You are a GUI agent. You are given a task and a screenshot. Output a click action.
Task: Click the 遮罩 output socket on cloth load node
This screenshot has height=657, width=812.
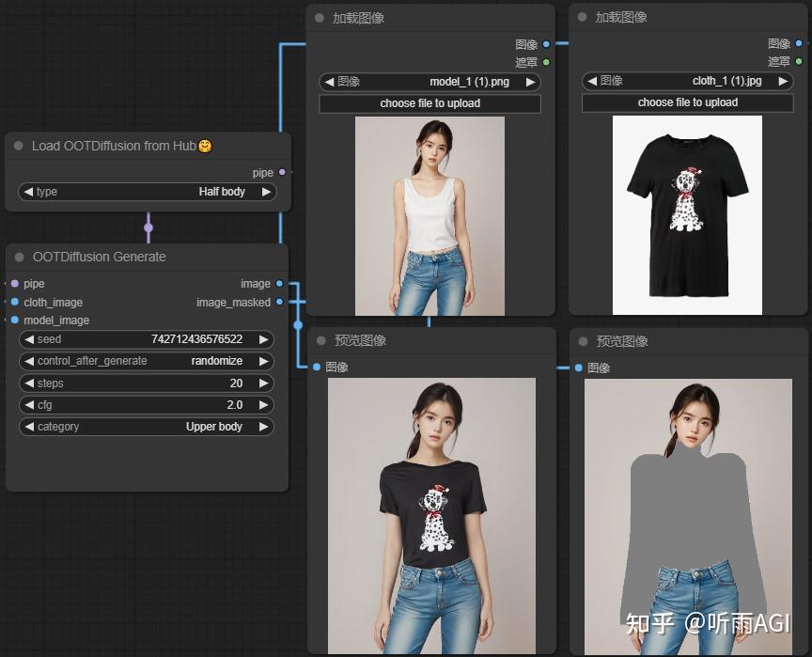[x=800, y=61]
